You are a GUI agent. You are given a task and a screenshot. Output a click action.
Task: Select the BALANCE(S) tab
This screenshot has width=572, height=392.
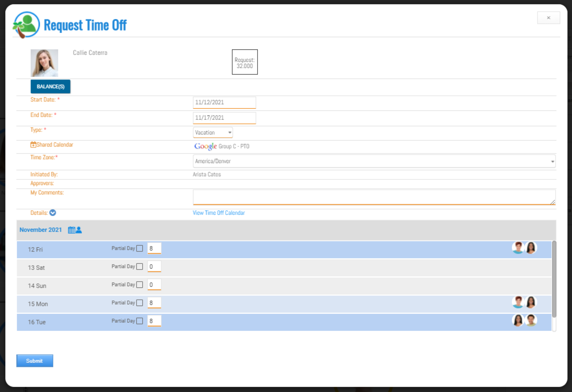(50, 86)
